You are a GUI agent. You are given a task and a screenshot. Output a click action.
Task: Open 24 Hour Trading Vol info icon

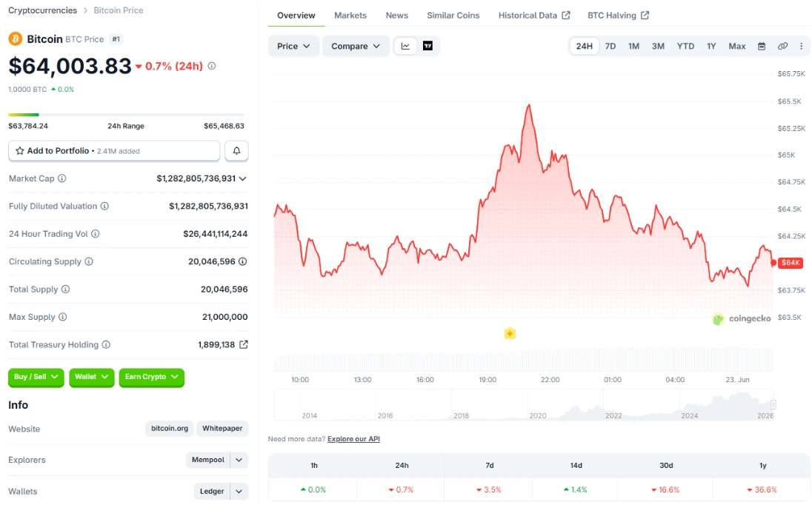(96, 234)
